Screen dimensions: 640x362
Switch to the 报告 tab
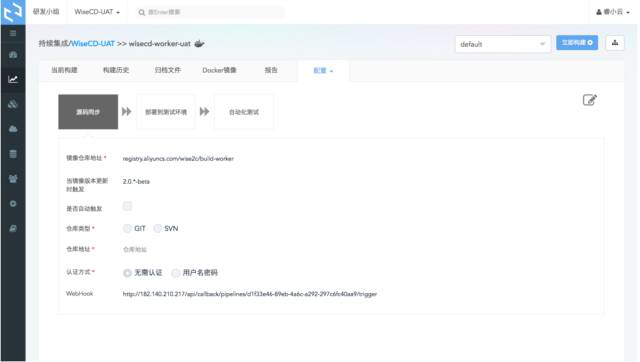coord(271,70)
